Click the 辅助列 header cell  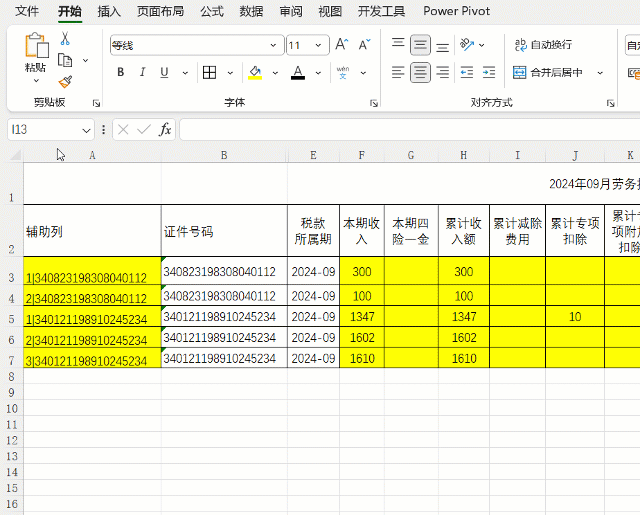(92, 231)
